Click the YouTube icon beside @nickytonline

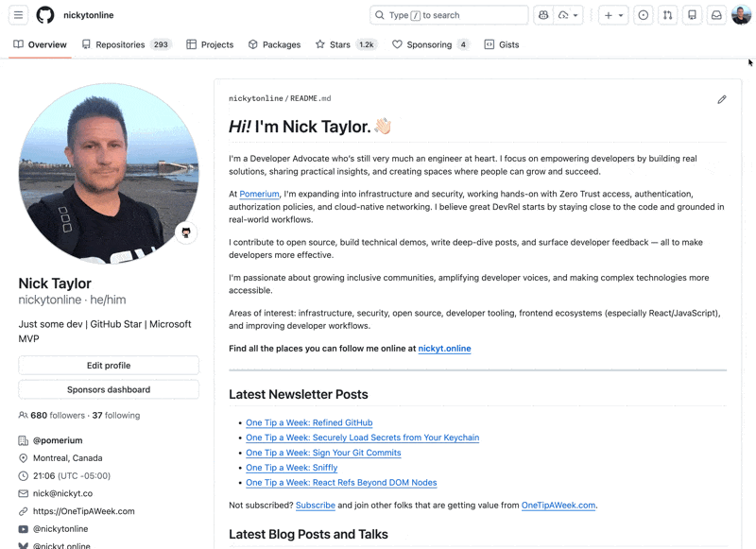pyautogui.click(x=24, y=529)
